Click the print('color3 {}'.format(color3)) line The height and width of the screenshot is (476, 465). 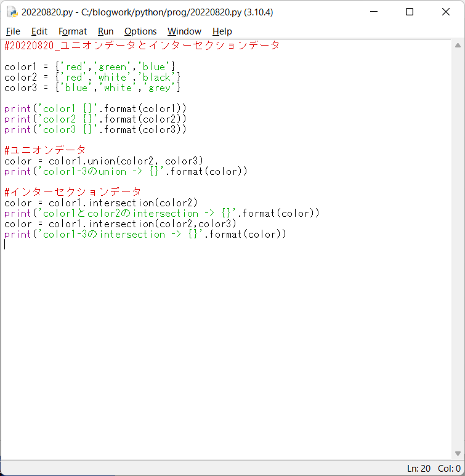point(95,129)
